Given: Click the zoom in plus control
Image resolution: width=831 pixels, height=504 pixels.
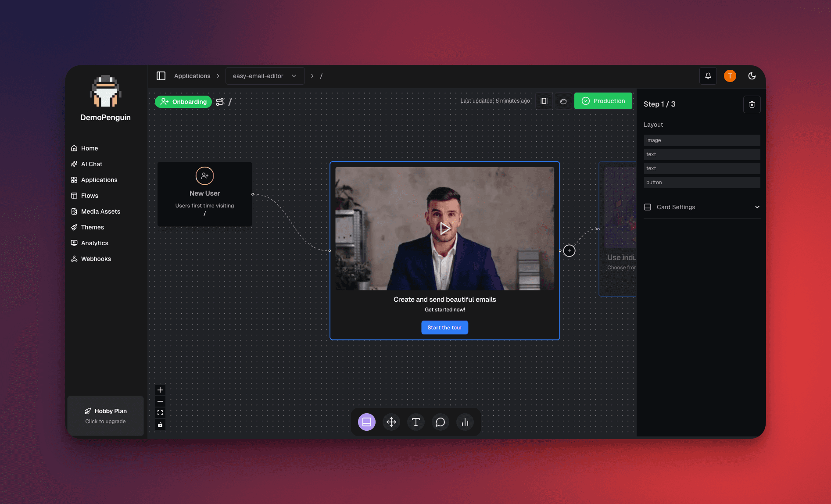Looking at the screenshot, I should coord(160,390).
